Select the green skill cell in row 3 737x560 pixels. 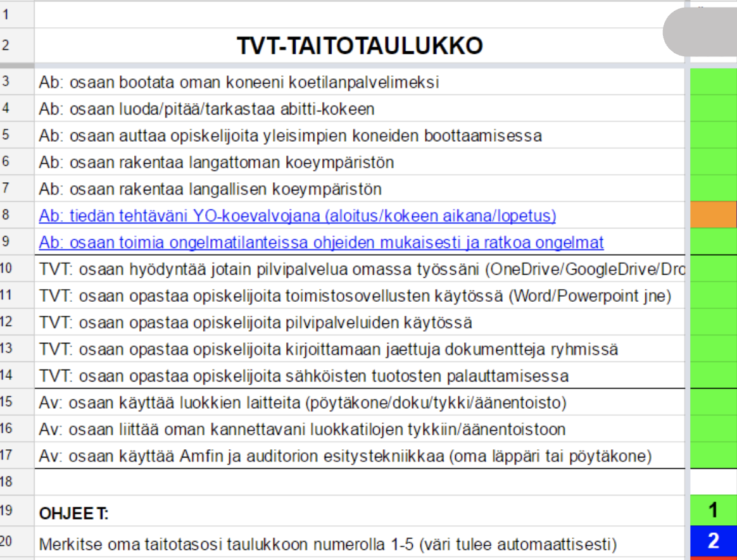pyautogui.click(x=714, y=82)
